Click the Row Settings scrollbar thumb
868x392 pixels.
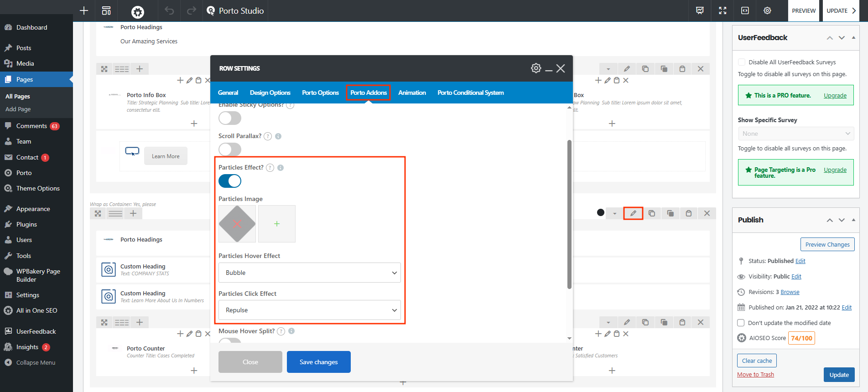(x=569, y=214)
